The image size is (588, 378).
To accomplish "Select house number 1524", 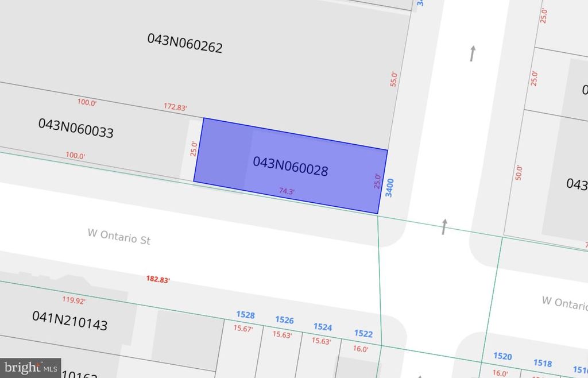I will (323, 327).
